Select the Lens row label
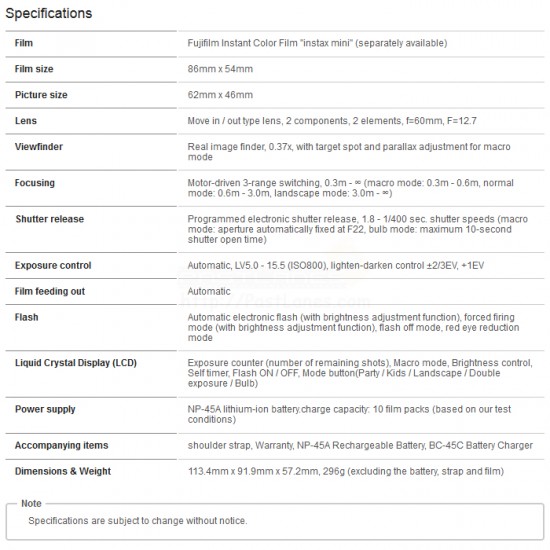This screenshot has height=550, width=550. click(26, 121)
